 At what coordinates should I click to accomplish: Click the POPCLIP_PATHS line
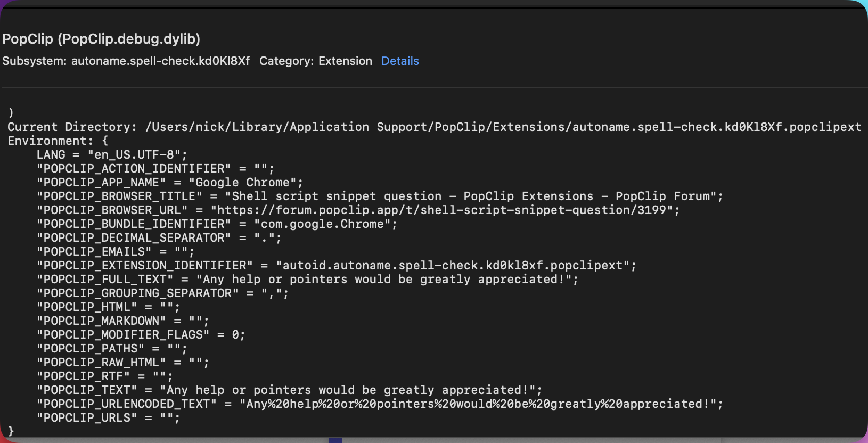pyautogui.click(x=112, y=348)
